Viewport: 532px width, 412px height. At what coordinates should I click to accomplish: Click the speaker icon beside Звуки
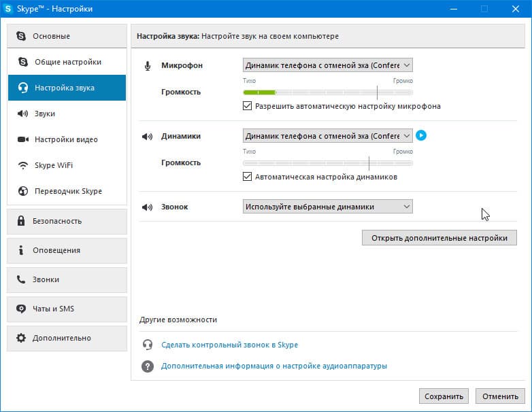point(22,114)
